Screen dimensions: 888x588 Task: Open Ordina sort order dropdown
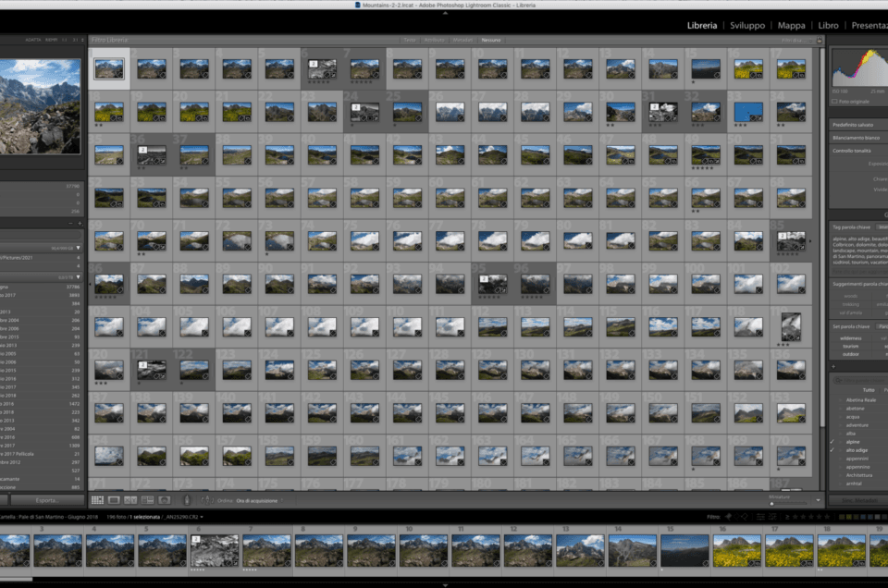[x=256, y=501]
